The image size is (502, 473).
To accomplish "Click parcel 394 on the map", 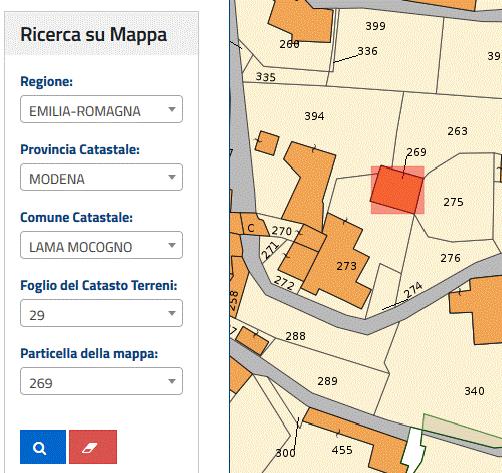I will [314, 116].
